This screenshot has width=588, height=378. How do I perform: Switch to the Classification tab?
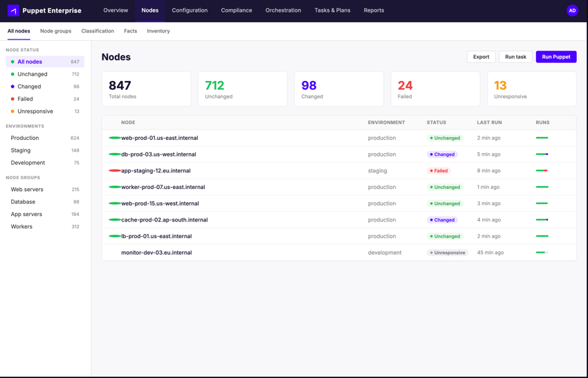click(98, 31)
